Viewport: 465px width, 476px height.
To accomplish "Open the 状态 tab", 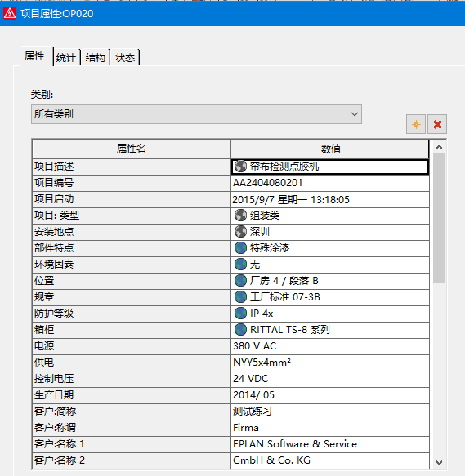I will point(125,57).
